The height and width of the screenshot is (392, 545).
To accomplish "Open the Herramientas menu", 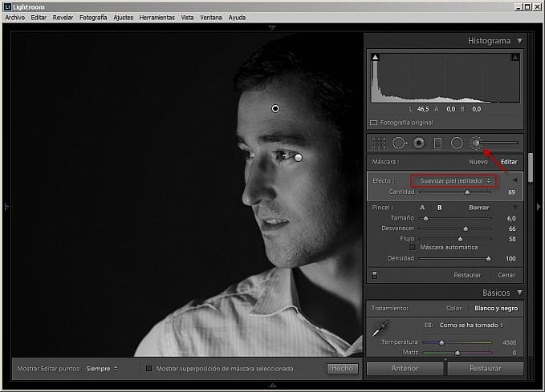I will (157, 18).
